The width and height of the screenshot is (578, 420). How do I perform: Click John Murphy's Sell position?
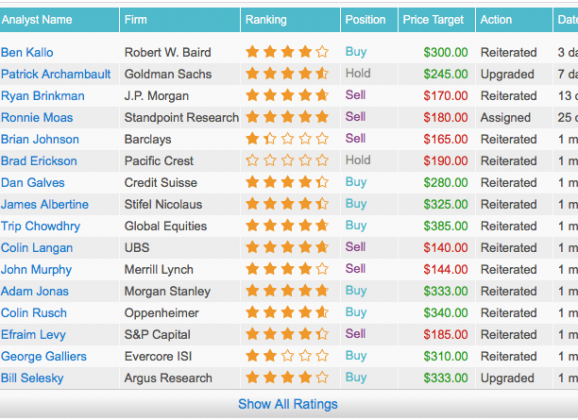pos(355,269)
